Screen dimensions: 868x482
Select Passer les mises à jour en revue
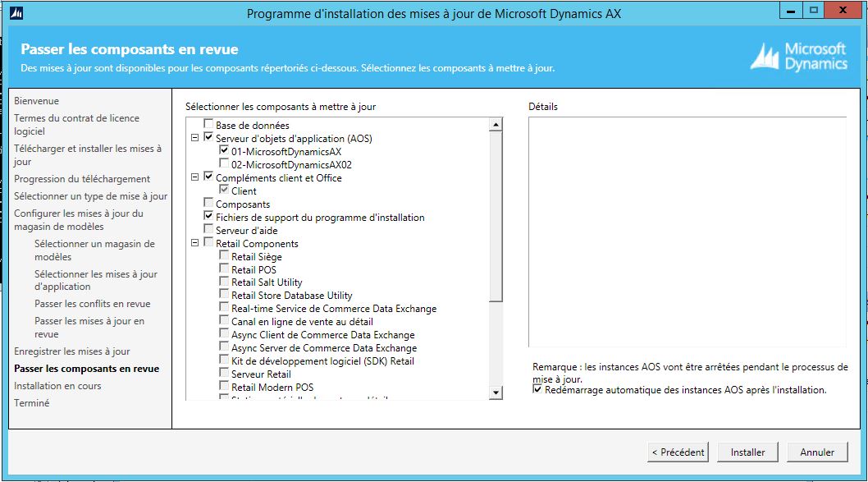[x=89, y=328]
